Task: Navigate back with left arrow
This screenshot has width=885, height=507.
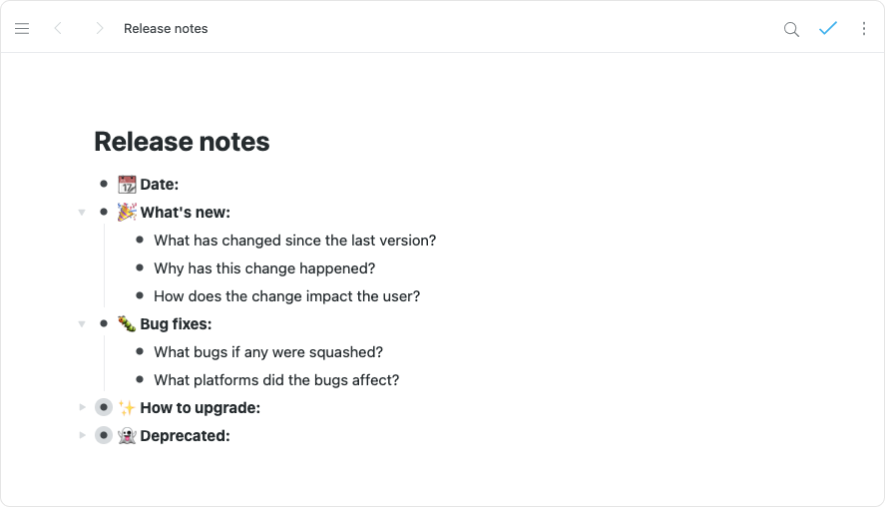Action: click(58, 29)
